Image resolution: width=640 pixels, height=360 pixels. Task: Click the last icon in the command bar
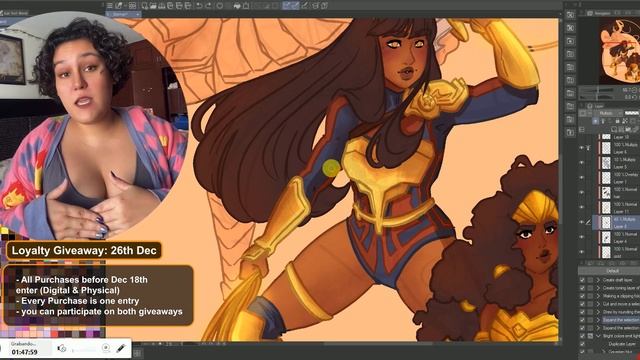324,6
